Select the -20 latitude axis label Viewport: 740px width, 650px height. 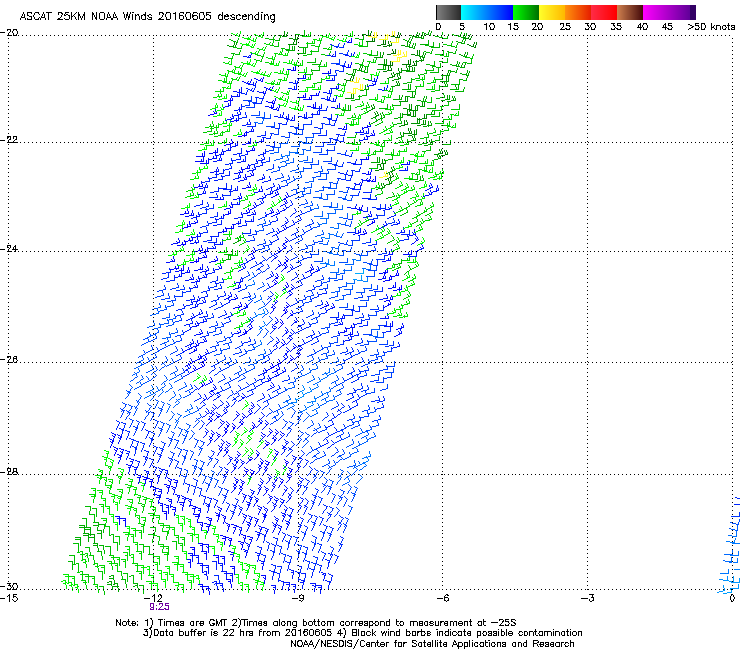pos(9,33)
